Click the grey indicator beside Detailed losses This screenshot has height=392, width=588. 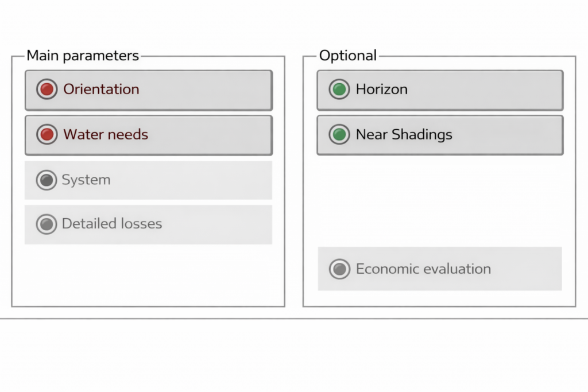47,224
